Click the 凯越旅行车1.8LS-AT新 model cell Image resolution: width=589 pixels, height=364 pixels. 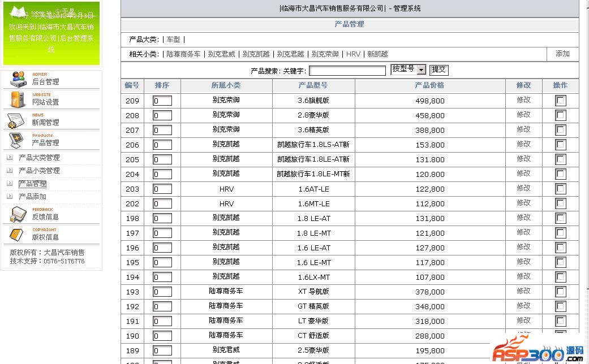click(x=313, y=145)
